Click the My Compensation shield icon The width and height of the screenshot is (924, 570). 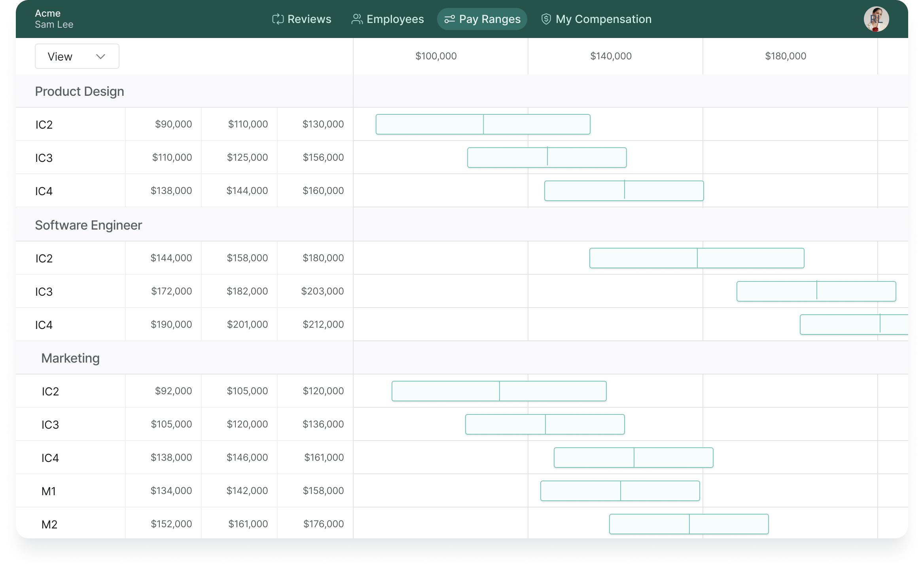click(546, 19)
